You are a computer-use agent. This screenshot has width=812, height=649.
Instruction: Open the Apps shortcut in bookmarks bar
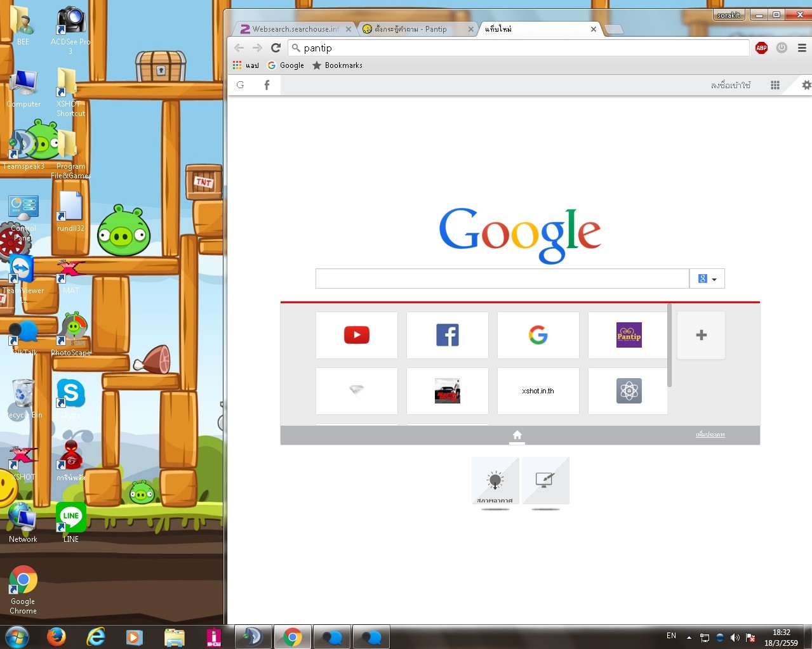pyautogui.click(x=246, y=65)
